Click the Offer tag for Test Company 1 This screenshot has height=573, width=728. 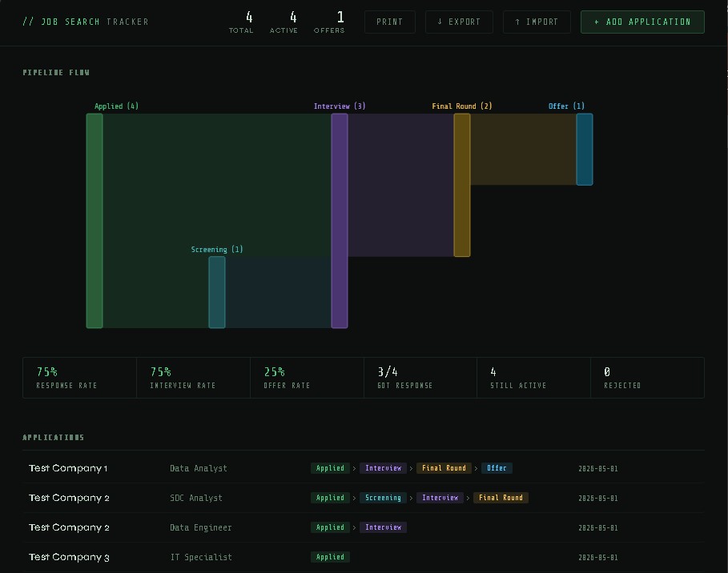point(497,468)
